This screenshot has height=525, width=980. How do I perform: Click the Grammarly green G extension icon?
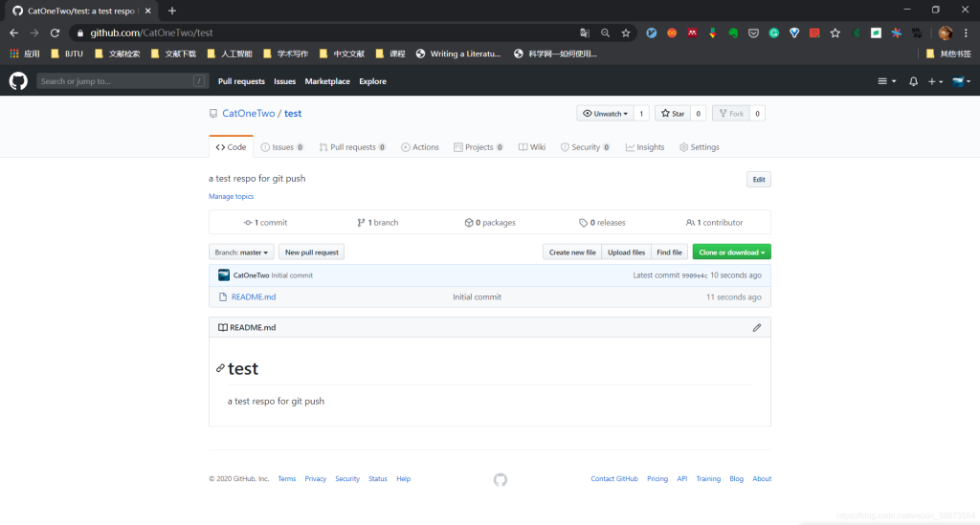(x=773, y=33)
